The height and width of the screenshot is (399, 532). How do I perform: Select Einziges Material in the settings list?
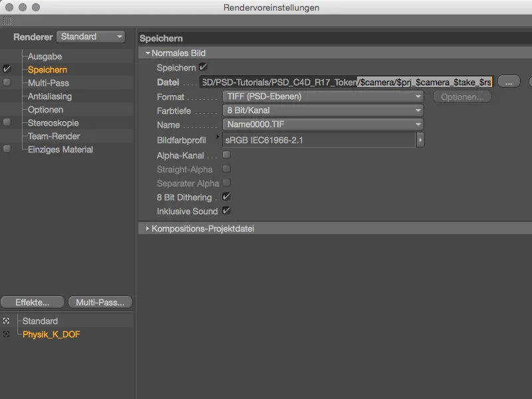pyautogui.click(x=60, y=149)
